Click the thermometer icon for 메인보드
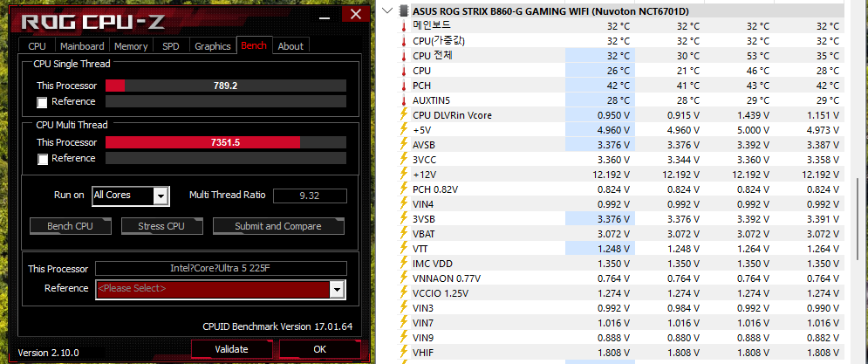 [404, 26]
